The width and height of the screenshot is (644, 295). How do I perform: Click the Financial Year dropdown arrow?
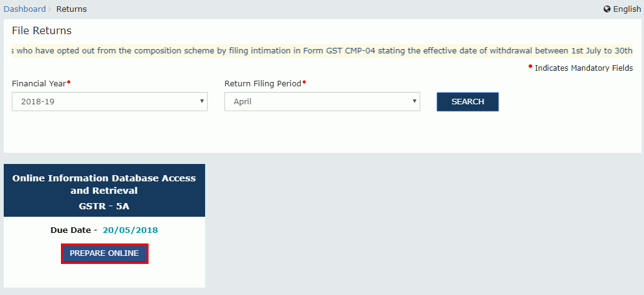(x=202, y=101)
